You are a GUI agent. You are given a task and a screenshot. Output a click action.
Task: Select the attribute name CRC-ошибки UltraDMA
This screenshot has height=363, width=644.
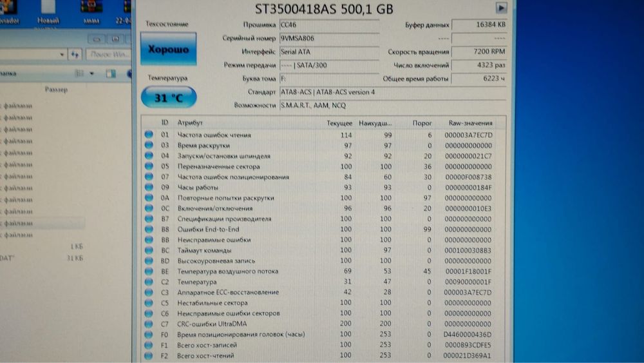tap(212, 324)
